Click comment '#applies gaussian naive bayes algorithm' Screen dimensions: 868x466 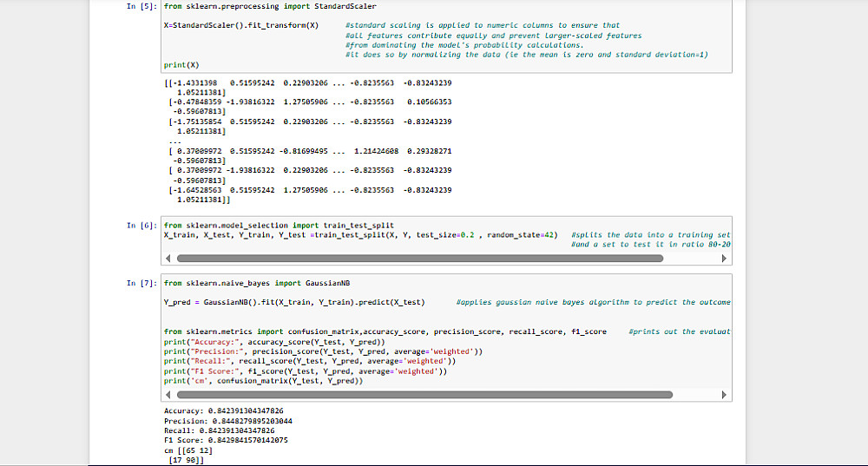[x=594, y=302]
